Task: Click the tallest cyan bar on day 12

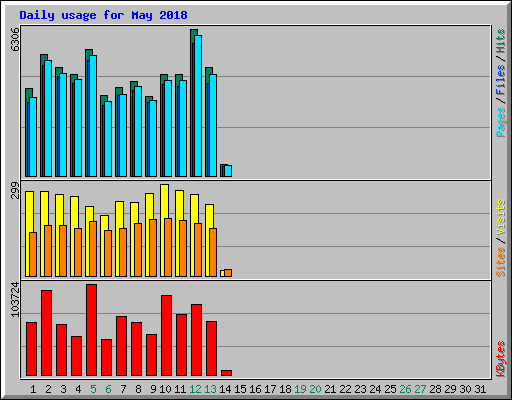Action: 198,106
